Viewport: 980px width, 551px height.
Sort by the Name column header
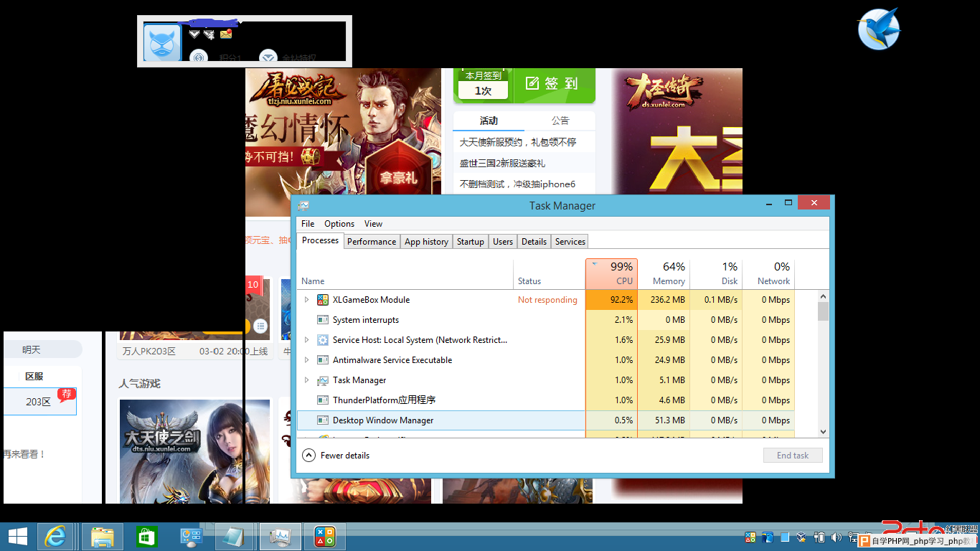tap(405, 273)
